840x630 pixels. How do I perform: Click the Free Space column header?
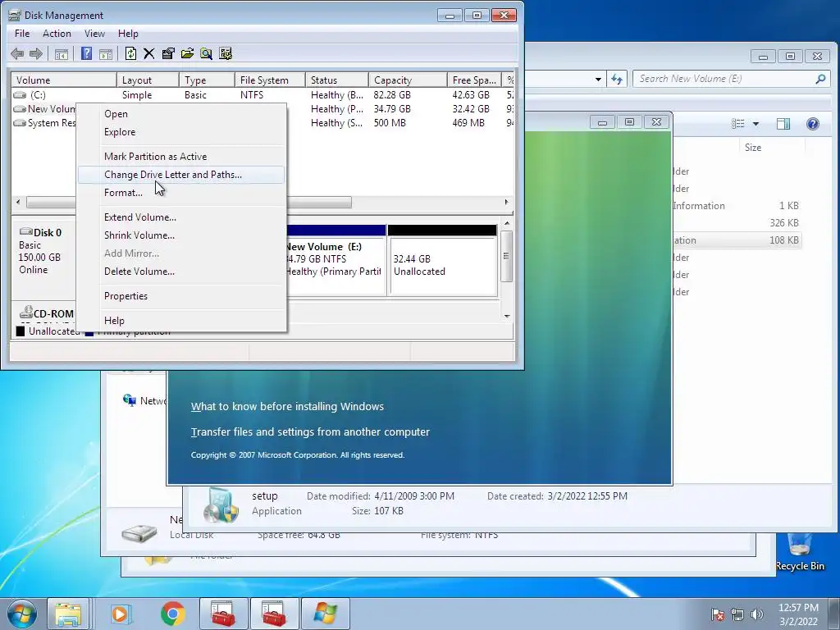tap(474, 80)
